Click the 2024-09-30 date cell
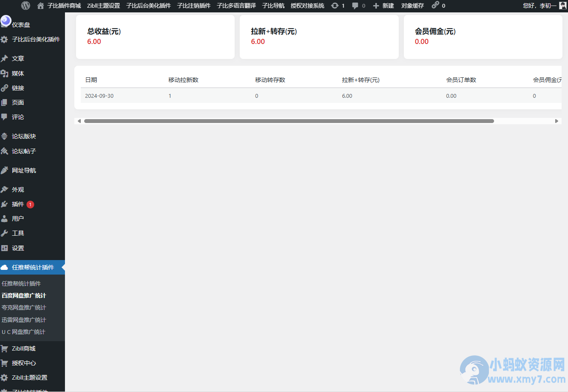This screenshot has height=392, width=568. [99, 96]
